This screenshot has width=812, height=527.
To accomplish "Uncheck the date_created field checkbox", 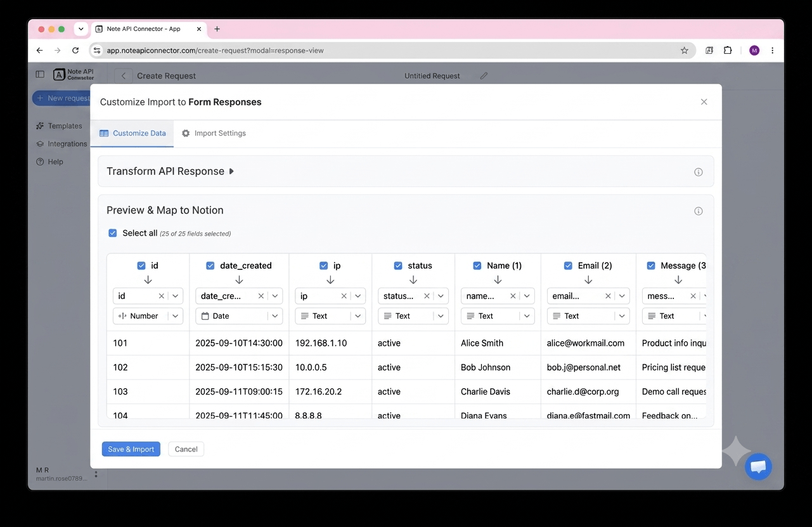I will pos(210,266).
